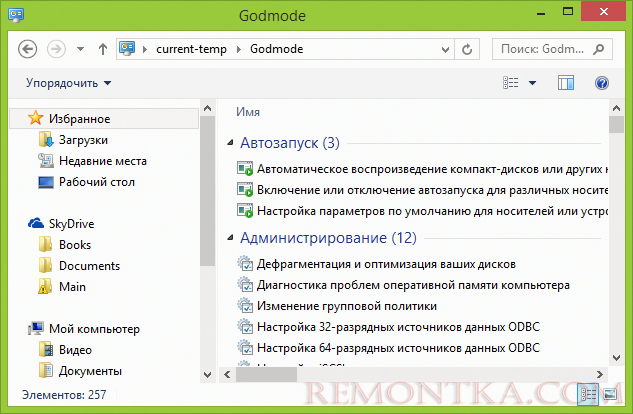The width and height of the screenshot is (633, 414).
Task: Open the Видео library
Action: (x=75, y=350)
